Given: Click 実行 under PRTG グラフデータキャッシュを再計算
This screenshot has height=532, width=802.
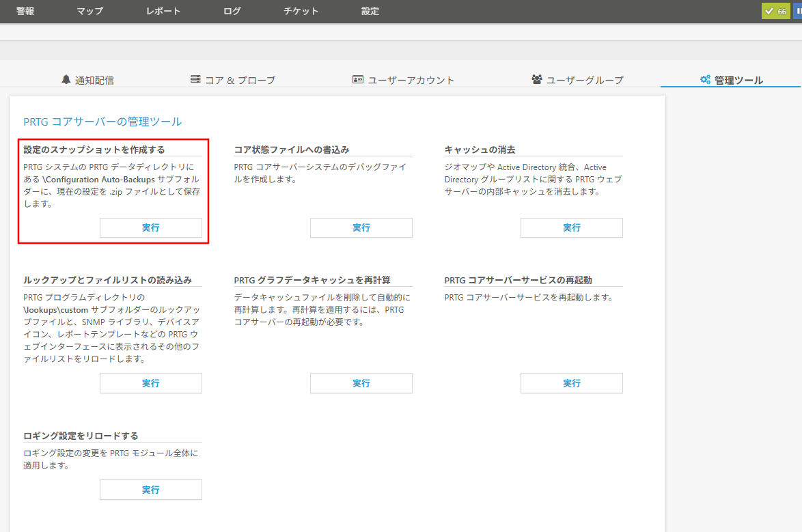Looking at the screenshot, I should point(361,383).
